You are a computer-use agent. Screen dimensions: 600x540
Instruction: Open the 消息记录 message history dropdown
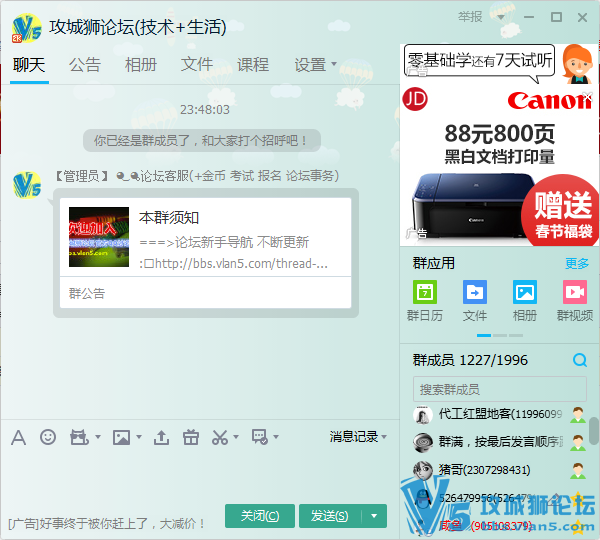pyautogui.click(x=358, y=437)
